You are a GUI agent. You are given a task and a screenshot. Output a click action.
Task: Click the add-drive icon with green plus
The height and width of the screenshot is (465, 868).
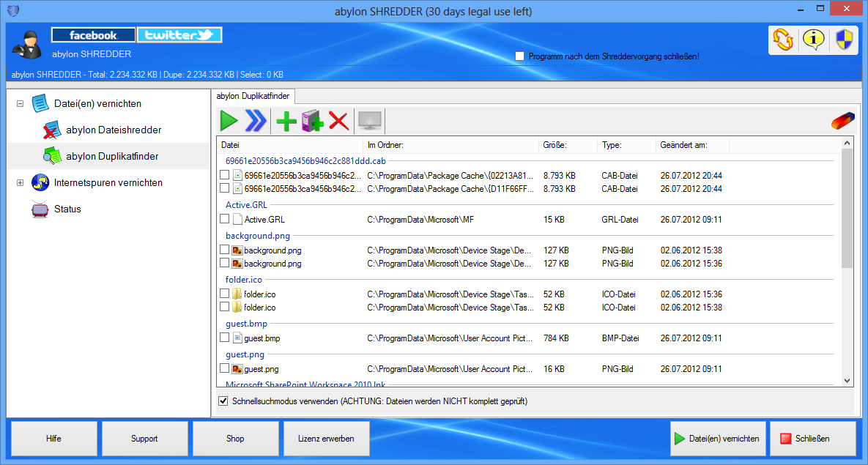313,121
